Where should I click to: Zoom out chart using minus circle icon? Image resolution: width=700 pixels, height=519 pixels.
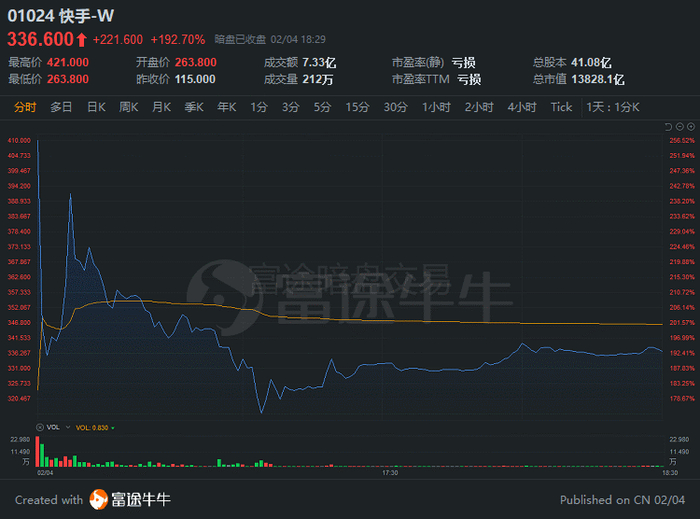click(x=679, y=127)
